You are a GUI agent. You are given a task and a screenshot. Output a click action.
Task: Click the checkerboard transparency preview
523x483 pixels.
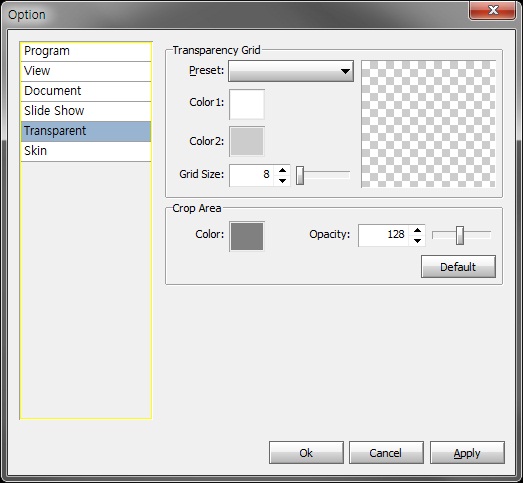coord(428,124)
